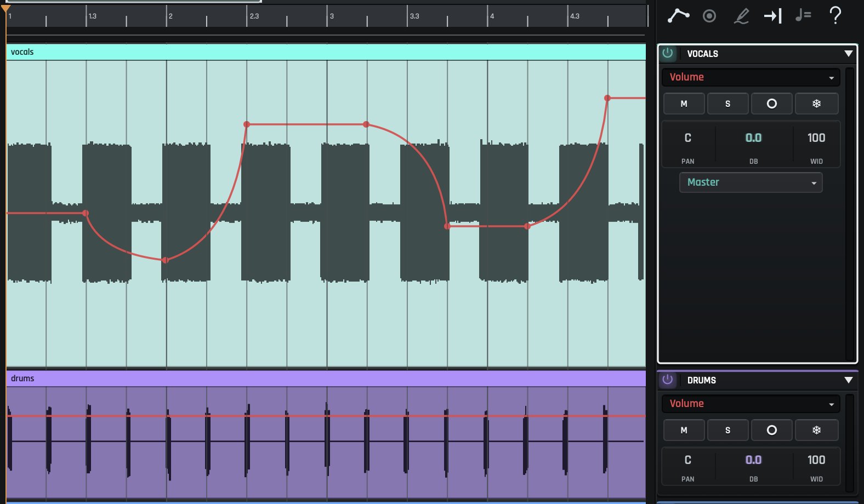Open the DRUMS Volume automation dropdown
The height and width of the screenshot is (504, 864).
point(751,404)
